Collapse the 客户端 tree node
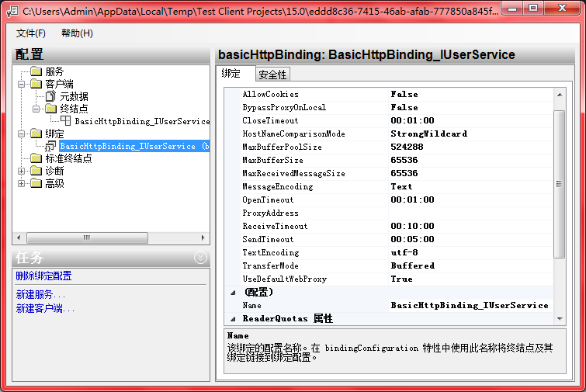The width and height of the screenshot is (586, 392). tap(22, 84)
